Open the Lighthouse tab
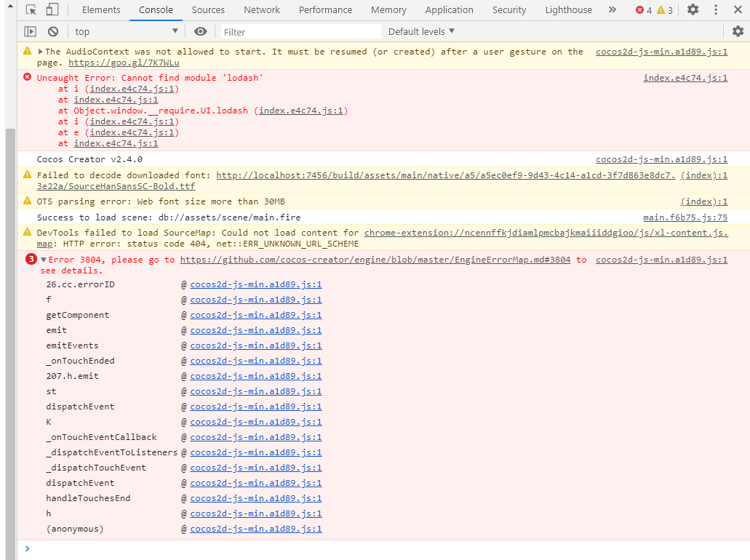The height and width of the screenshot is (560, 750). click(x=569, y=9)
